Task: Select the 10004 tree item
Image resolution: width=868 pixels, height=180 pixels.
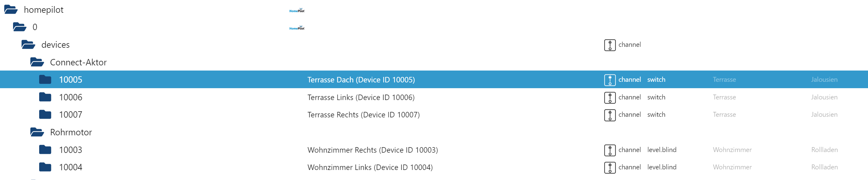Action: point(70,168)
